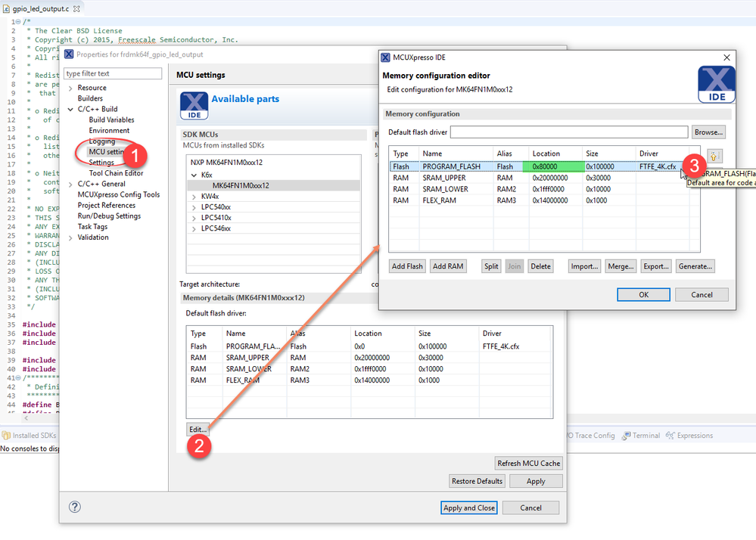The image size is (756, 540).
Task: Expand the Resource tree node
Action: pyautogui.click(x=70, y=88)
